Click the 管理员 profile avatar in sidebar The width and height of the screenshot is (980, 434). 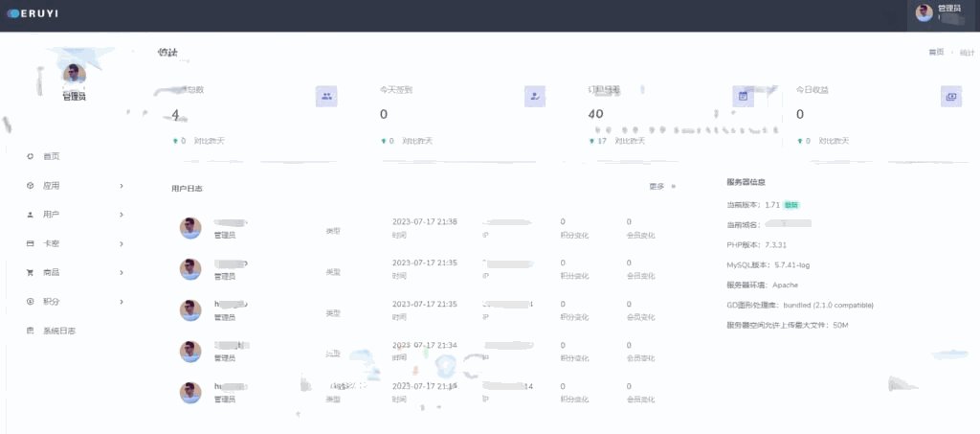pyautogui.click(x=75, y=75)
